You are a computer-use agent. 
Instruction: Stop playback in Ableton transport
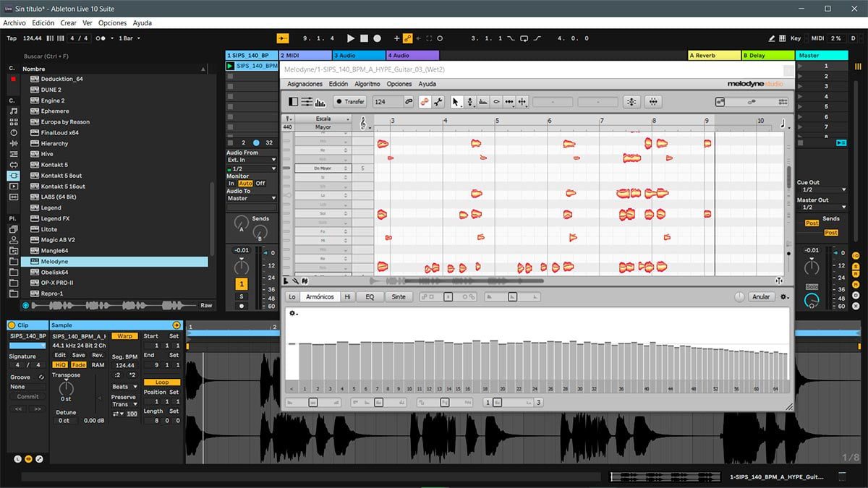click(365, 38)
